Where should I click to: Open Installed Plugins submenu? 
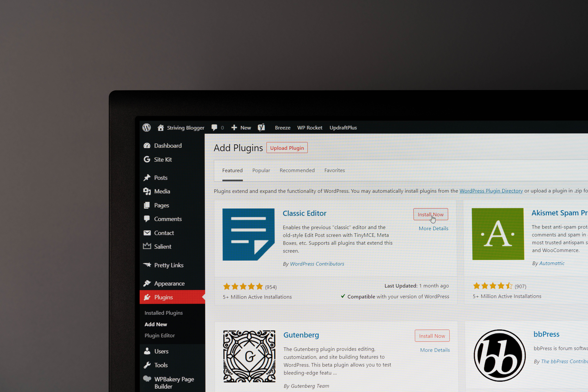[164, 312]
